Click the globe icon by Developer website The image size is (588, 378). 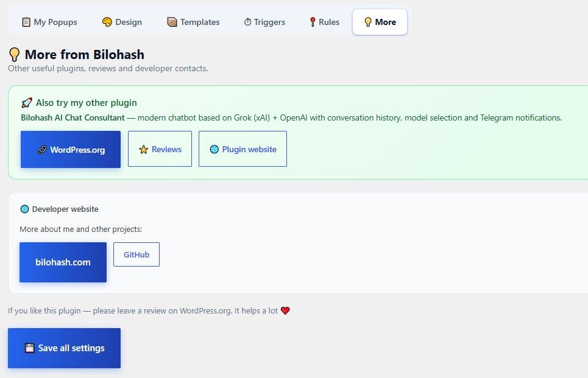click(x=24, y=209)
